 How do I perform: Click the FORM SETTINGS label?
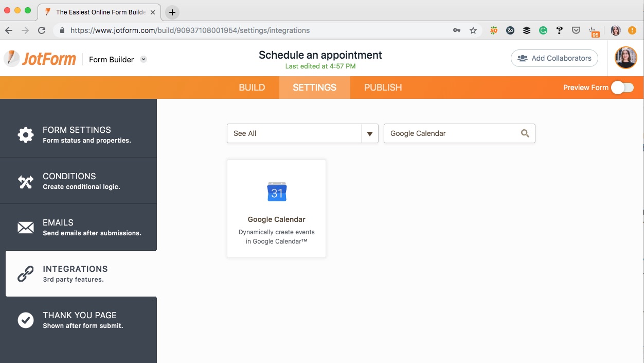[77, 130]
